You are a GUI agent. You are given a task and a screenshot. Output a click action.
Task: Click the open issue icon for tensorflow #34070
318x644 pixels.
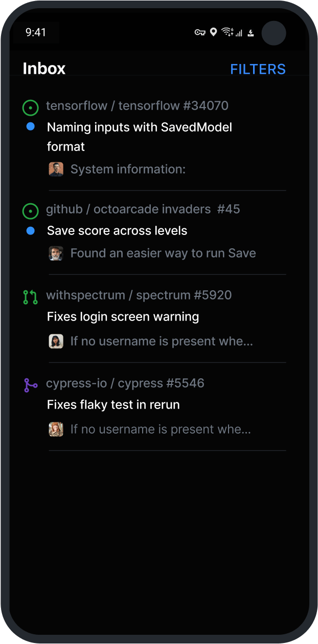31,108
